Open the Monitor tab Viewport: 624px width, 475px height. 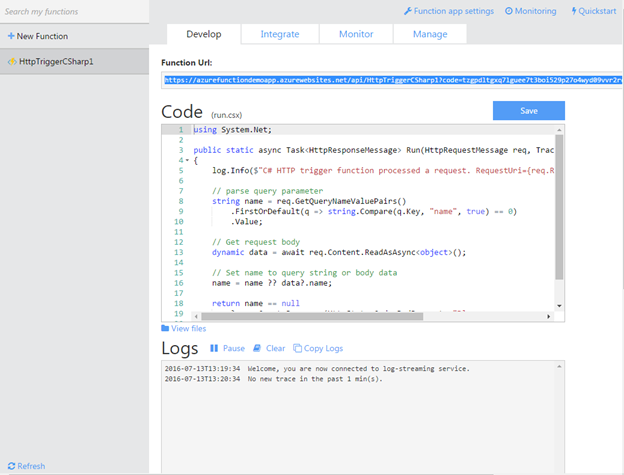tap(356, 34)
